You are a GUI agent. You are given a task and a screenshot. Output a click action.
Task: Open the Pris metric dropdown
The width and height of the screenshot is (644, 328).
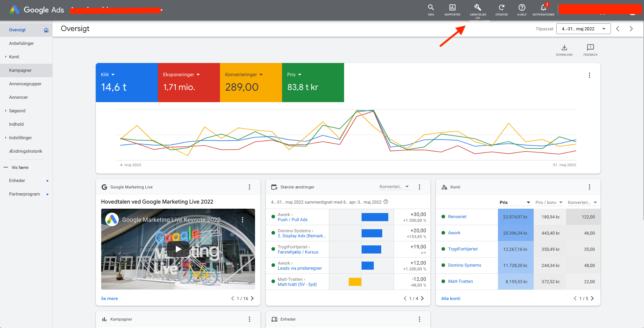(294, 74)
